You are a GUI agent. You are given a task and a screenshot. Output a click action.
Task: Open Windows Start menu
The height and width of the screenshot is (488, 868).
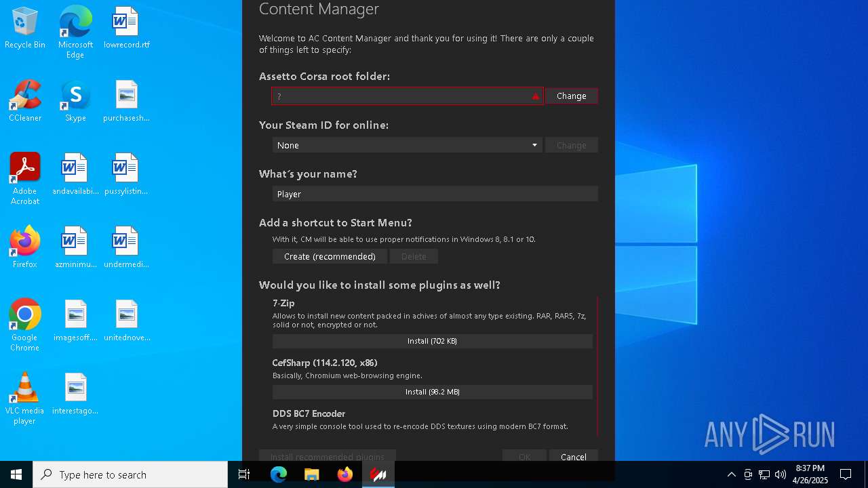coord(16,474)
